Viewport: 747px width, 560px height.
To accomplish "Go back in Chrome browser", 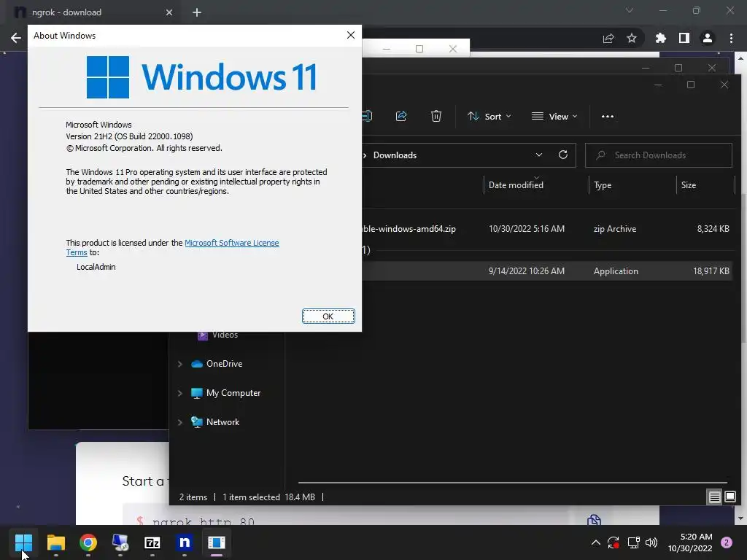I will tap(16, 38).
